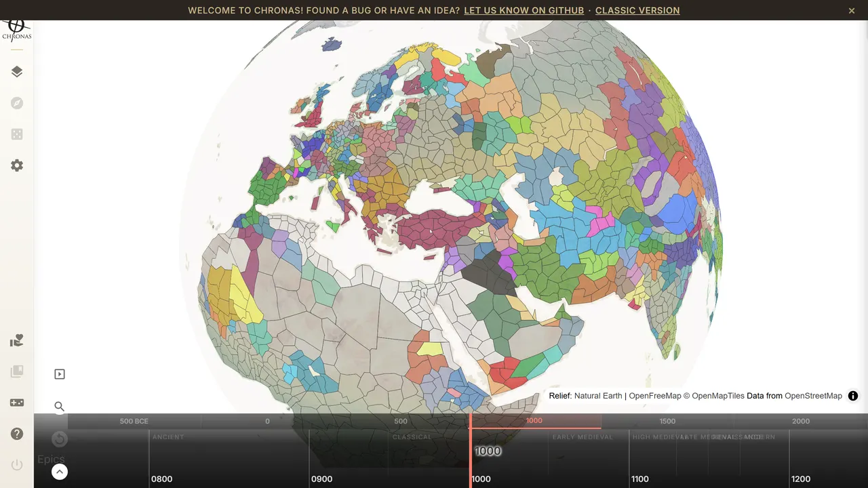Viewport: 868px width, 488px height.
Task: Switch to the Classic Version link
Action: (x=637, y=10)
